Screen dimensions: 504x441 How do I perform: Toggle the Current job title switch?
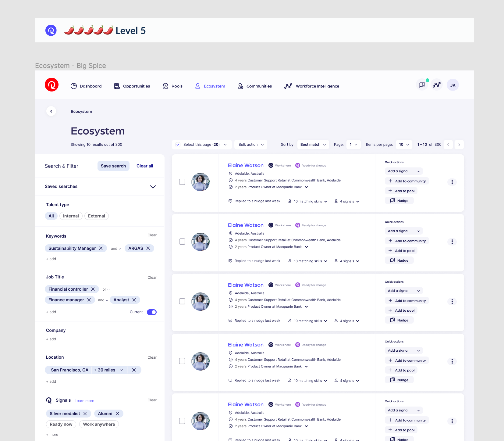(152, 312)
